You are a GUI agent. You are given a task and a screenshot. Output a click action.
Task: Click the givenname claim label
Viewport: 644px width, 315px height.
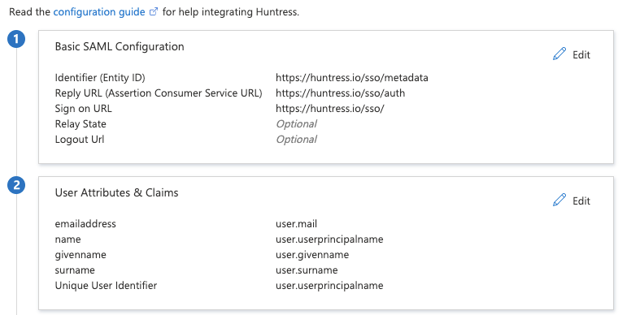(x=80, y=255)
